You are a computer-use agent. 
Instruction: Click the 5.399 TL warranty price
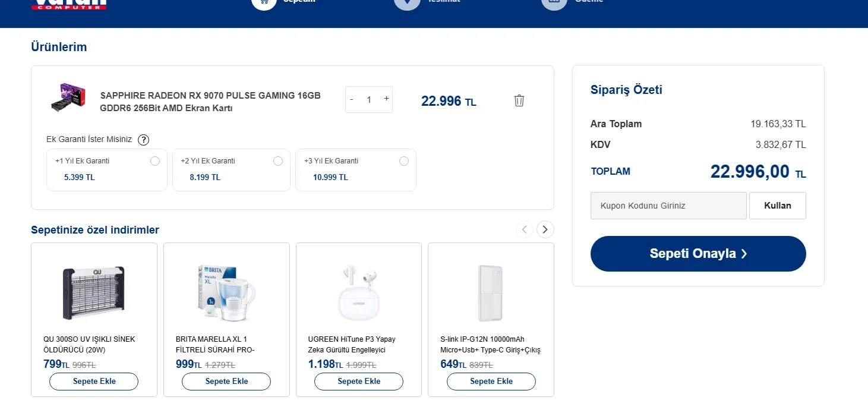click(x=79, y=177)
